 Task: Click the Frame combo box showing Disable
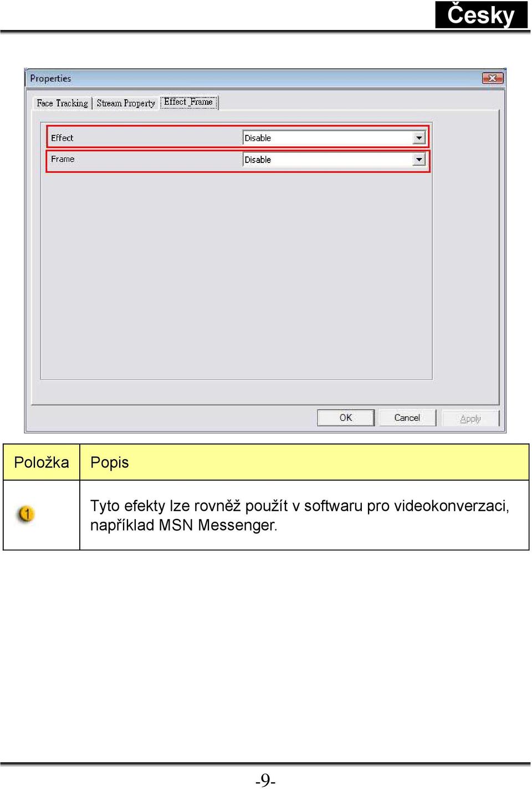334,160
